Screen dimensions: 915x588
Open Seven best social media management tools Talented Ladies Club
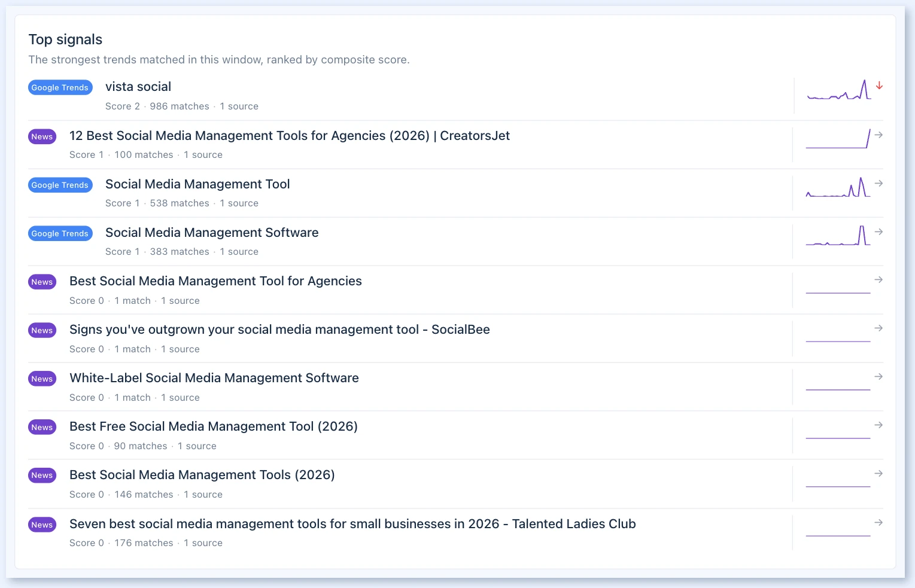coord(352,524)
